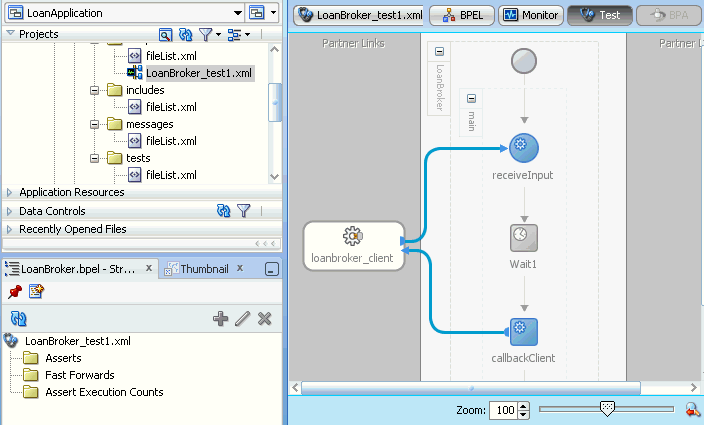The width and height of the screenshot is (704, 425).
Task: Select LoanBroker_test1.xml root in Structure tree
Action: [78, 341]
